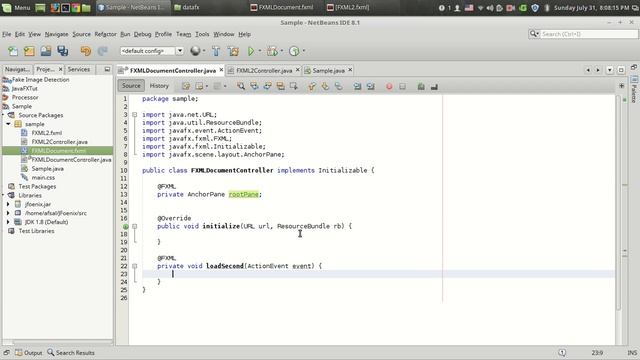Click the editor vertical scrollbar

point(619,203)
